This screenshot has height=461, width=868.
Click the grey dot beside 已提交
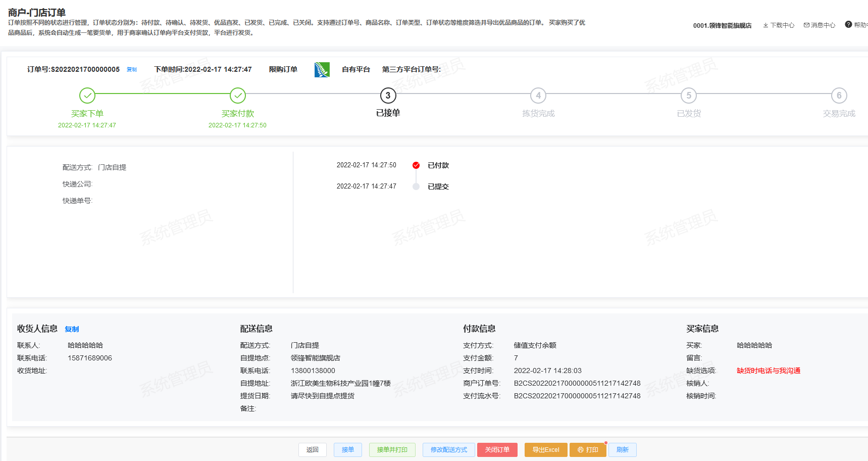(416, 187)
